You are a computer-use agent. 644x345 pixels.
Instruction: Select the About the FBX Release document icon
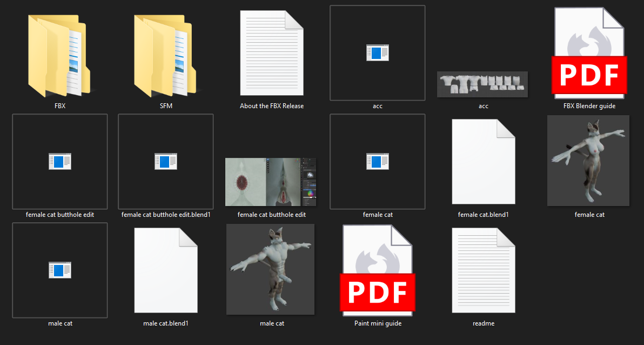[272, 53]
